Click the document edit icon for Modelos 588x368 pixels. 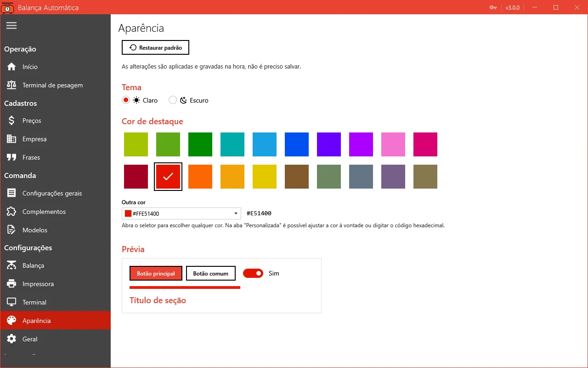tap(11, 230)
